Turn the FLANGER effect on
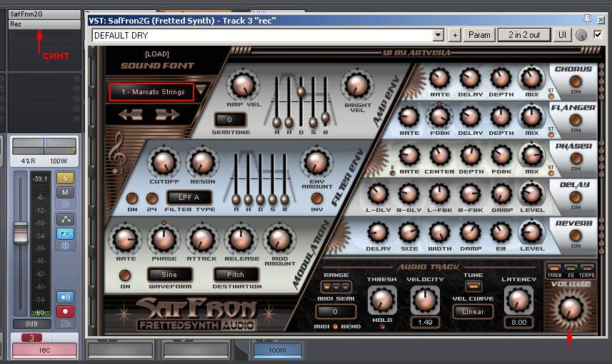This screenshot has width=612, height=364. click(576, 120)
